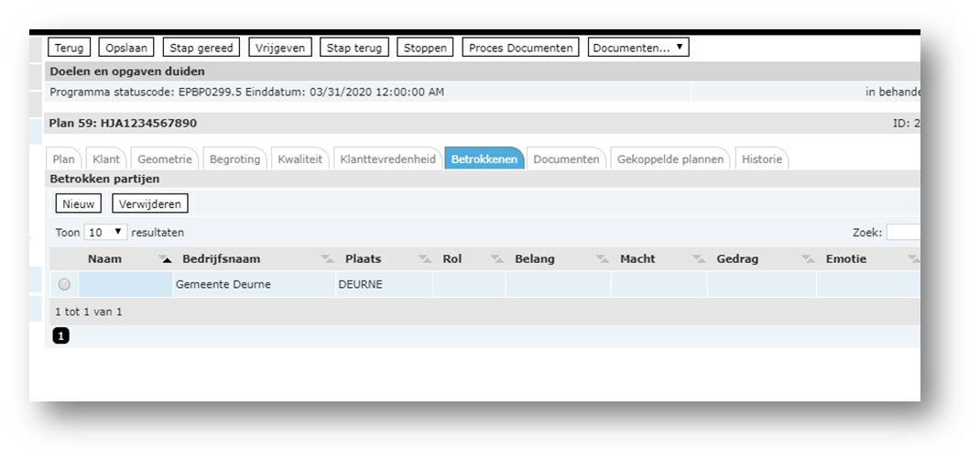Click in the Zoek search field
980x461 pixels.
click(902, 233)
